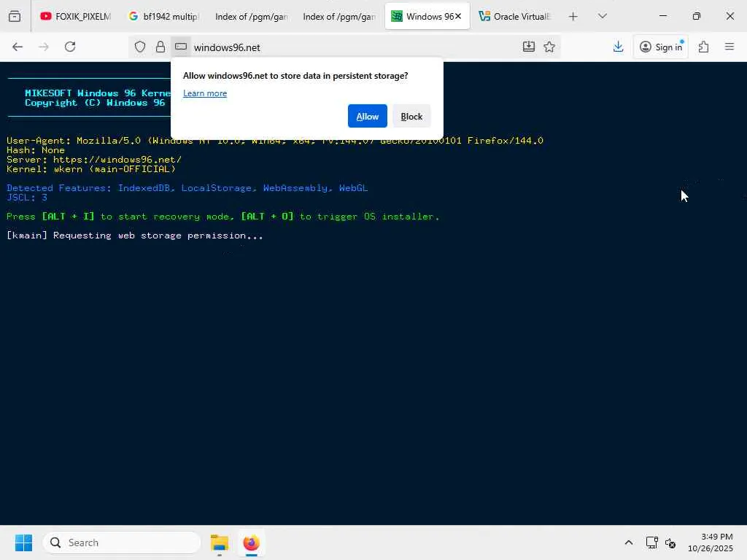Click the "Requesting web storage permission..." line
The height and width of the screenshot is (560, 747).
(x=135, y=236)
